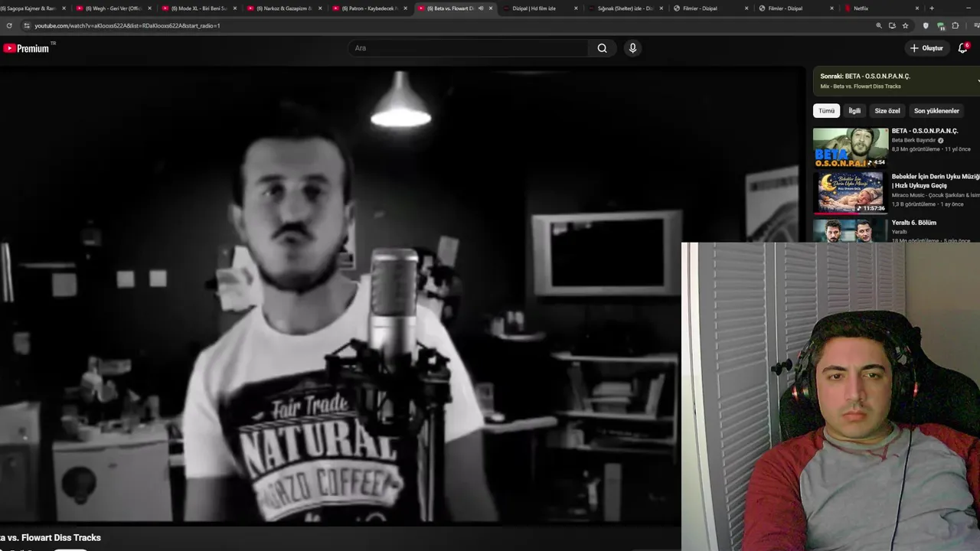This screenshot has height=551, width=980.
Task: Bookmark this page with star icon
Action: coord(906,25)
